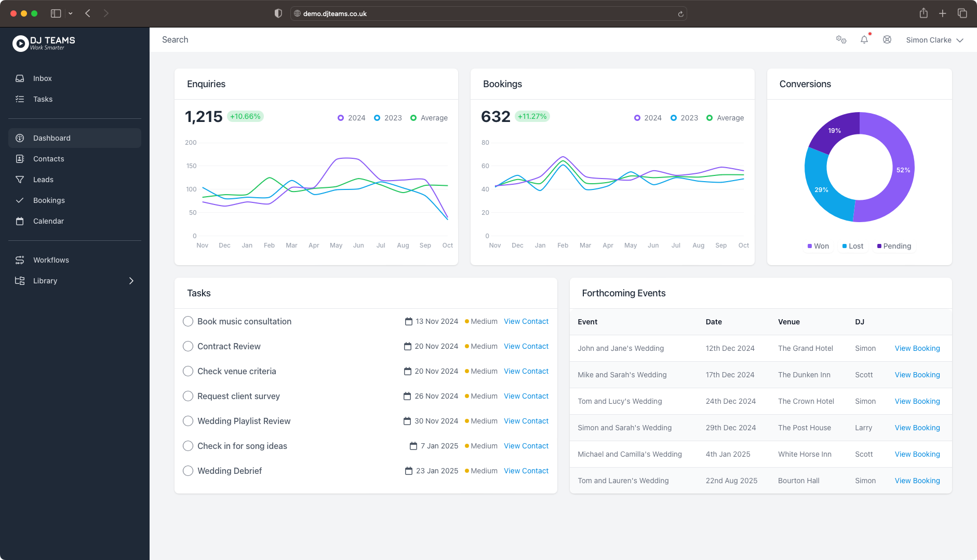
Task: Open the Calendar from the sidebar
Action: point(47,221)
